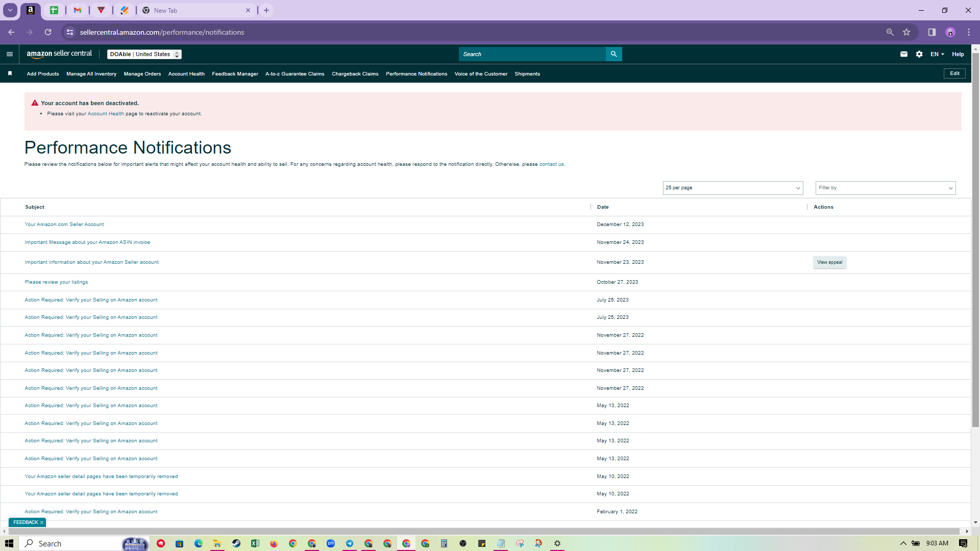This screenshot has height=551, width=980.
Task: Click the Subject column header
Action: 35,207
